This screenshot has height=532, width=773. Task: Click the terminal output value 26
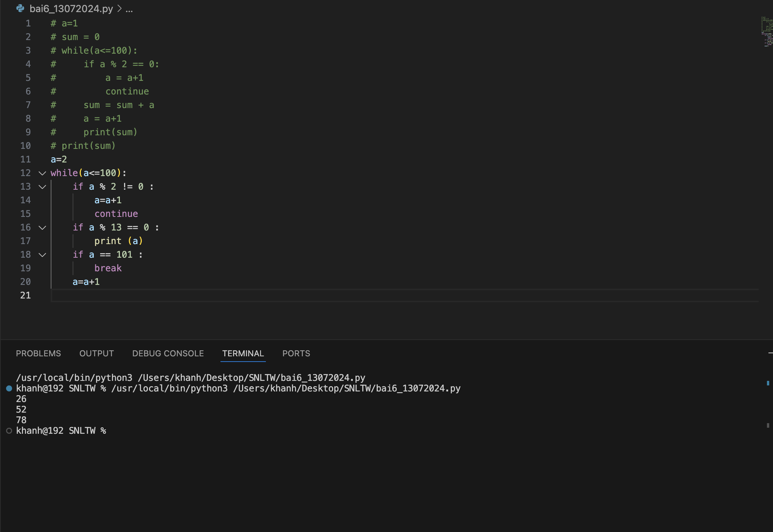(21, 399)
